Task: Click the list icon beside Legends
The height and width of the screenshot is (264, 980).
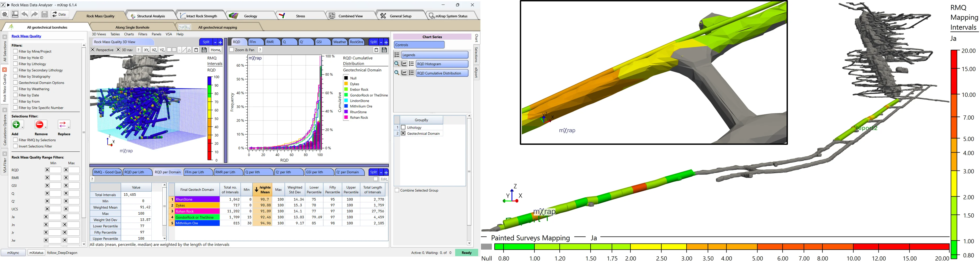Action: click(397, 55)
